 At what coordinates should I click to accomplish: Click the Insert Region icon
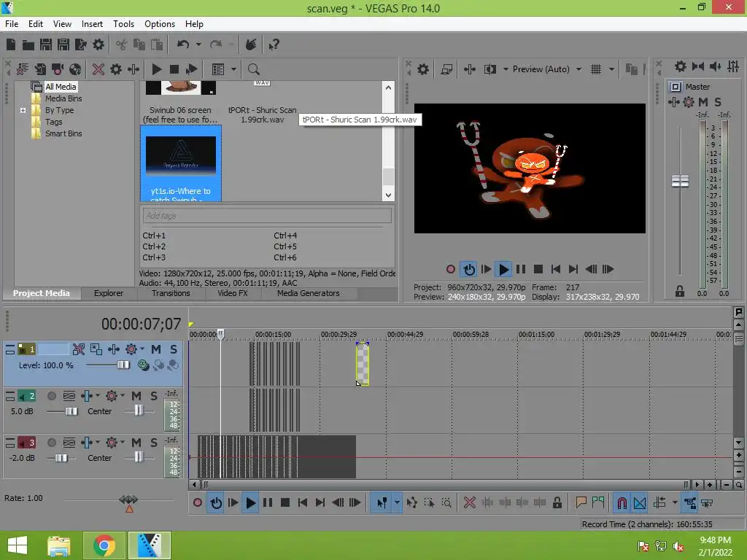tap(598, 503)
